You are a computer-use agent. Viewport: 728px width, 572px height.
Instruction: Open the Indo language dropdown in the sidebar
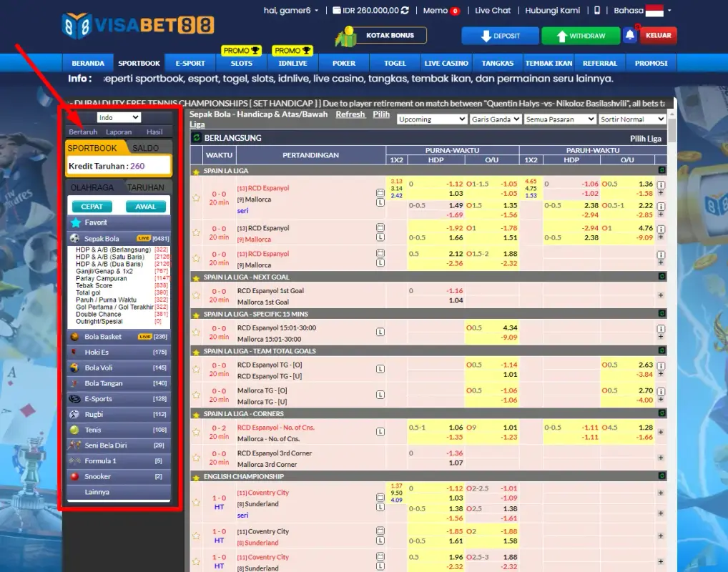[119, 117]
